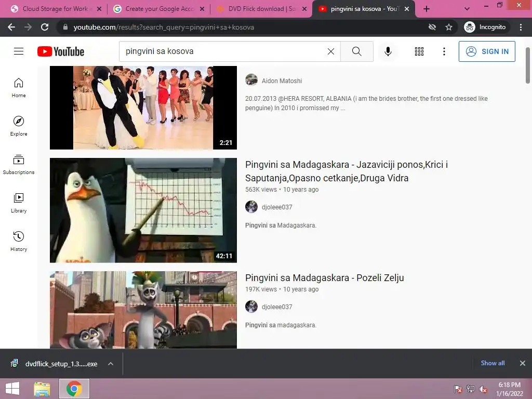532x399 pixels.
Task: Click djoleee037 channel under Jazaviciji ponos video
Action: tap(277, 207)
